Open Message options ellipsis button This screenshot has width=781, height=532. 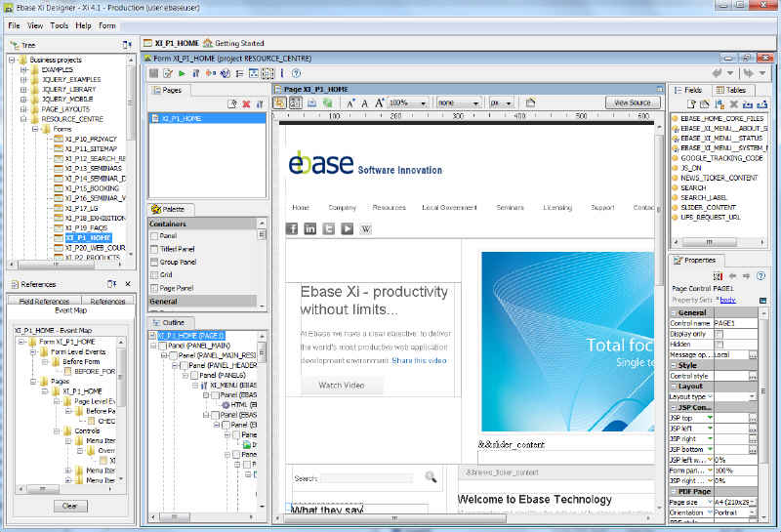tap(753, 355)
